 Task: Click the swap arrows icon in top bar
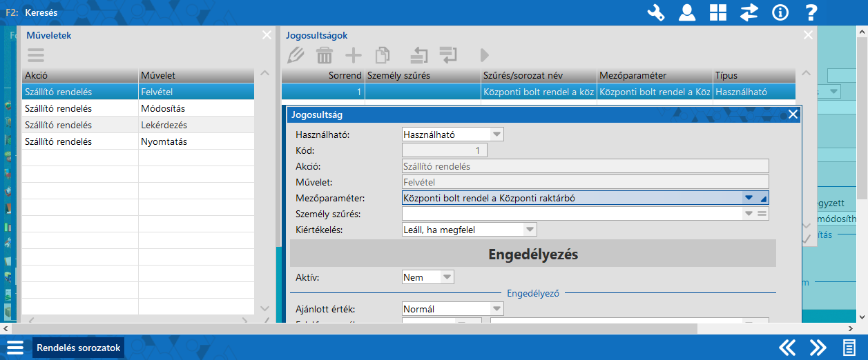tap(749, 12)
